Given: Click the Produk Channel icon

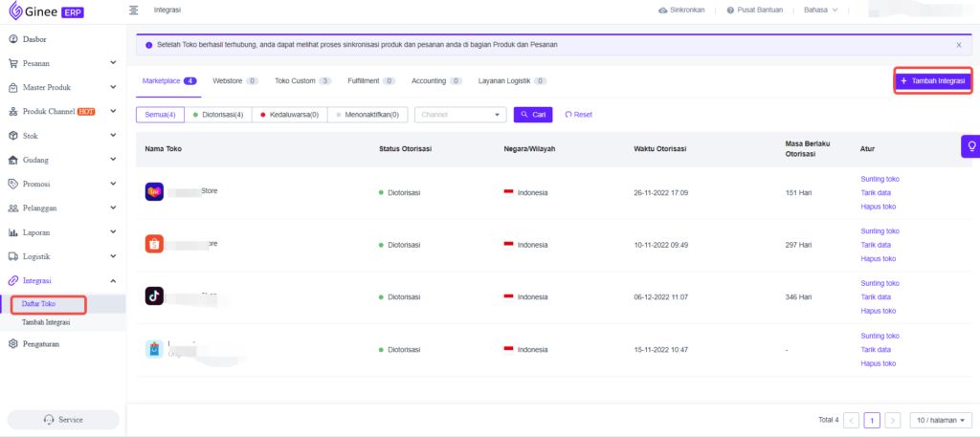Looking at the screenshot, I should coord(13,112).
